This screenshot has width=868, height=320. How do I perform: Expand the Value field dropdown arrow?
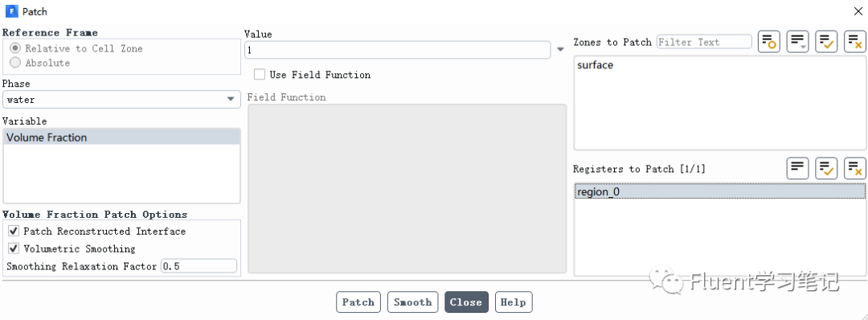point(560,50)
